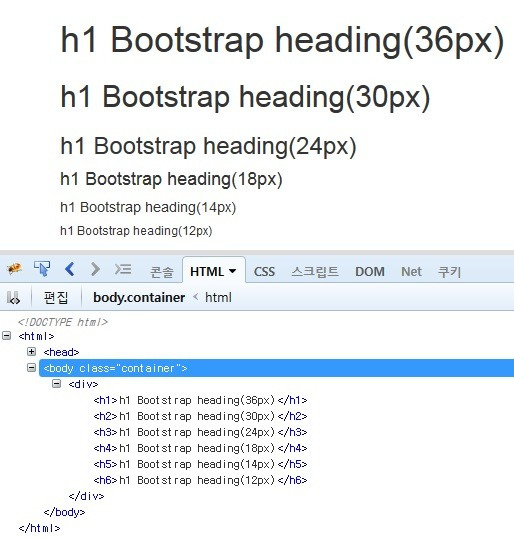Click the </div> closing tag
The image size is (514, 539).
86,496
